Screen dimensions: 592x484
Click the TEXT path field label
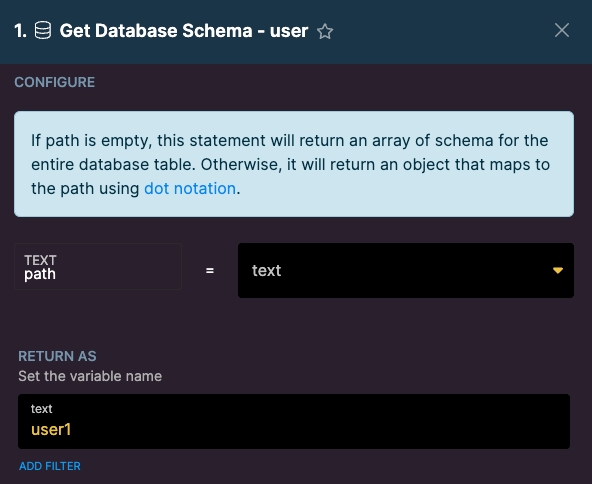tap(98, 267)
